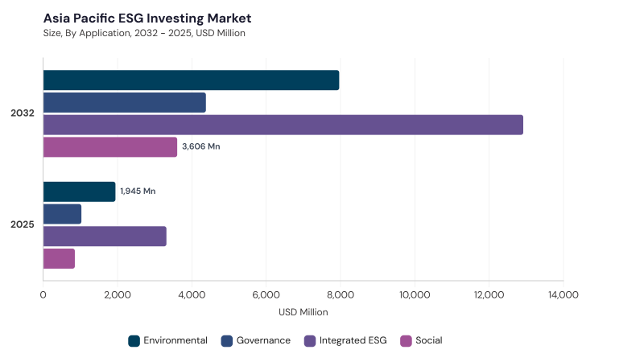Select the 2025 Integrated ESG bar
The width and height of the screenshot is (644, 362).
(105, 237)
